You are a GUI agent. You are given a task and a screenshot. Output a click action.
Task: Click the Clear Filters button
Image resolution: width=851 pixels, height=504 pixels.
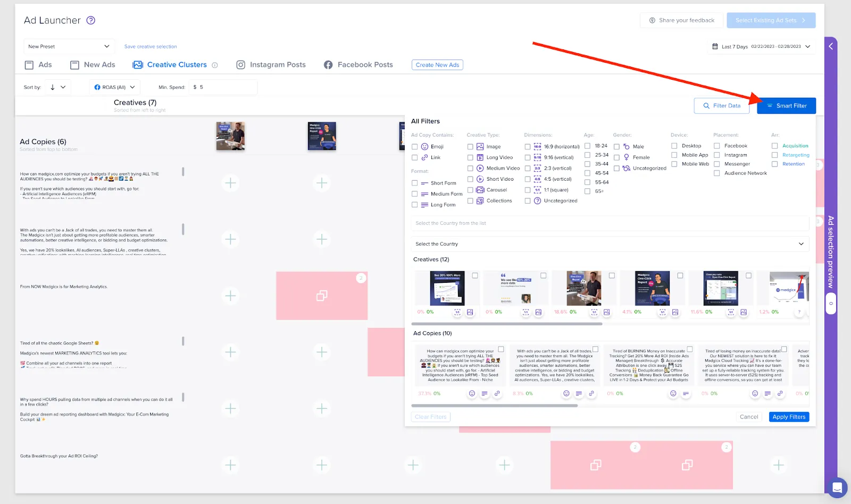pyautogui.click(x=431, y=417)
